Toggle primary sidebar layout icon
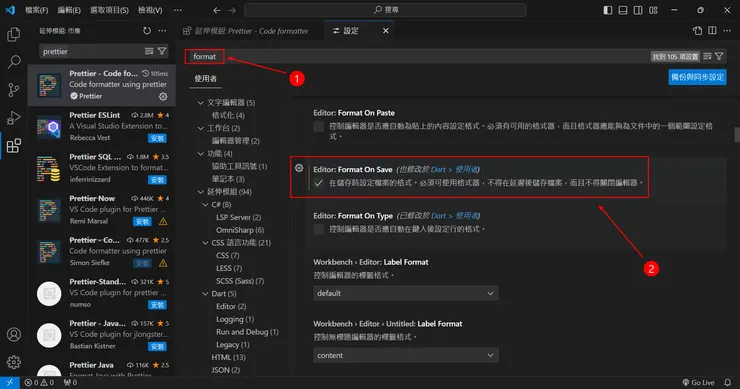 608,10
